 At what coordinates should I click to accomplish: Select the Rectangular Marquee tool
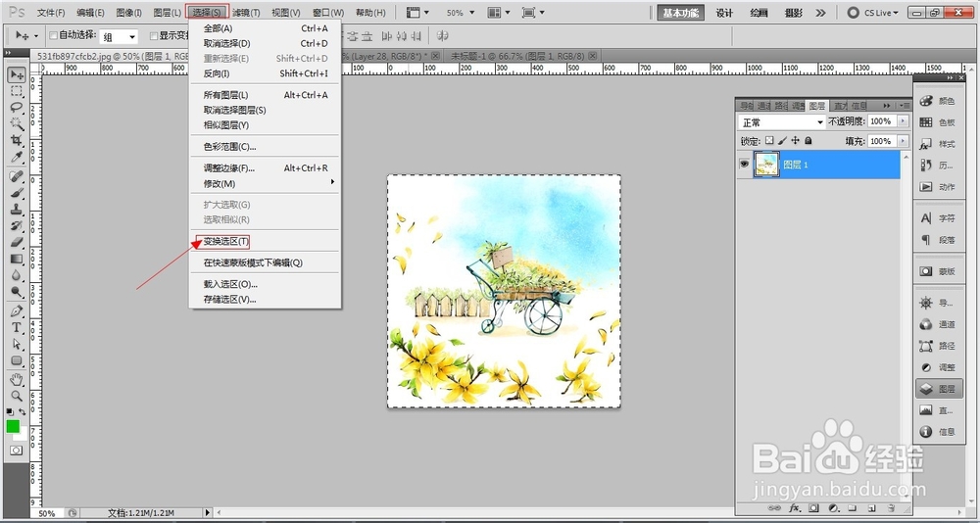[x=17, y=91]
